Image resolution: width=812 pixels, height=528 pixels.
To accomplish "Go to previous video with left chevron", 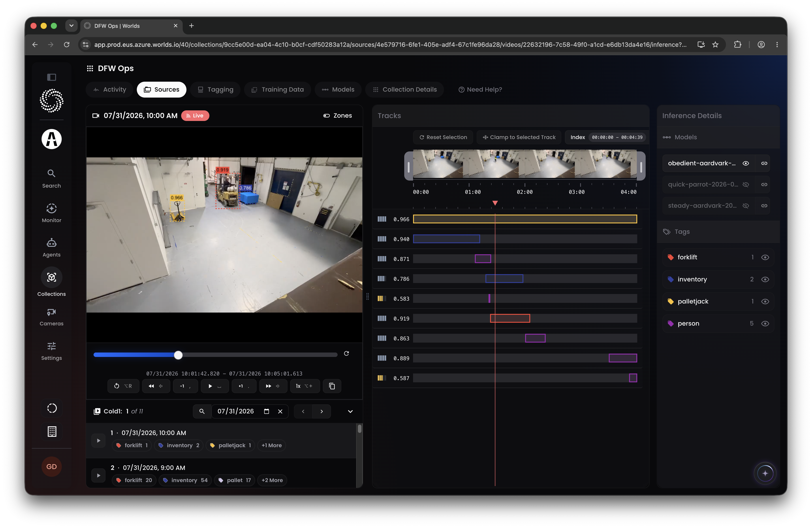I will click(x=303, y=411).
